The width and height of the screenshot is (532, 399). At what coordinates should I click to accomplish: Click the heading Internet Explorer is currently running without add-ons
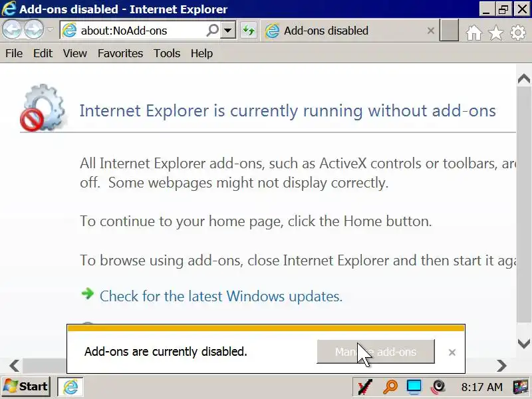click(288, 110)
